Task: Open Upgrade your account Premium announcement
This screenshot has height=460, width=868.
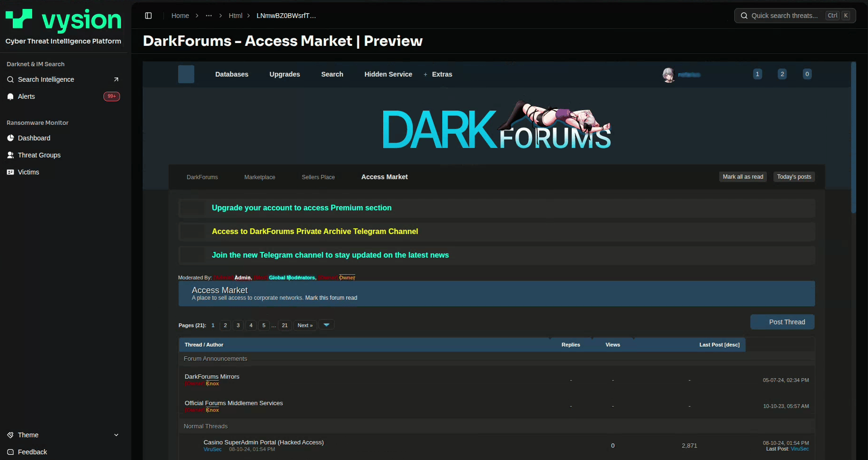Action: click(x=301, y=208)
